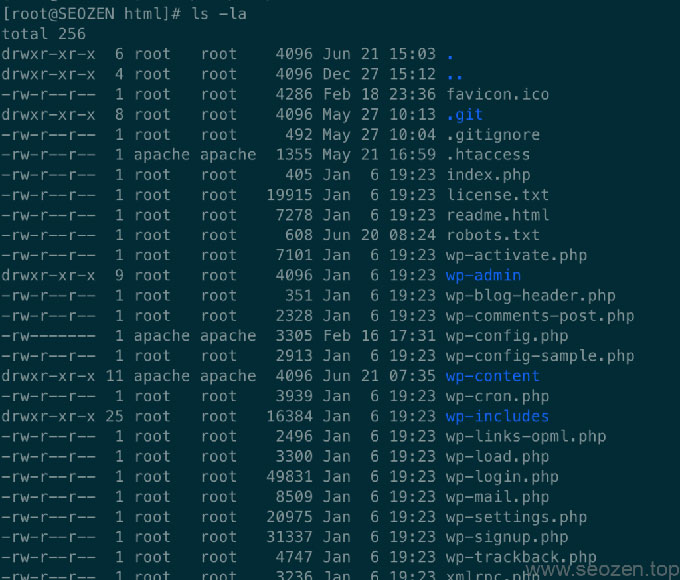The width and height of the screenshot is (680, 580).
Task: Click the wp-includes directory name
Action: 497,416
